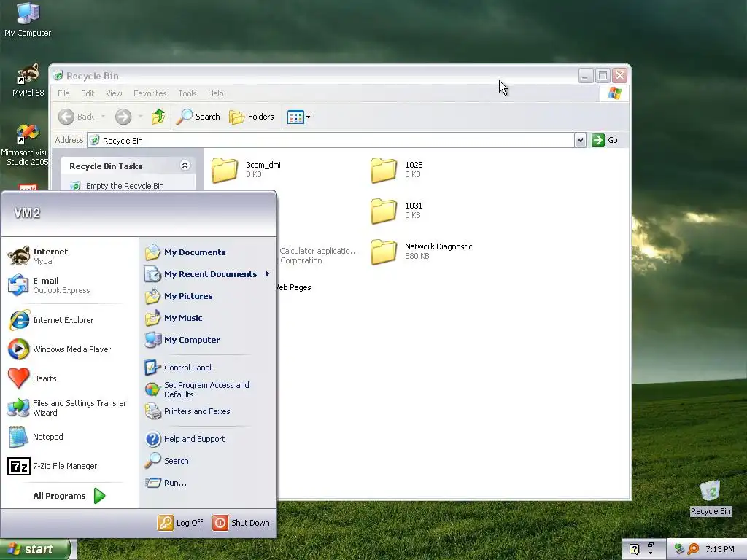Select the Recycle Bin desktop icon
Viewport: 747px width, 560px height.
(711, 498)
